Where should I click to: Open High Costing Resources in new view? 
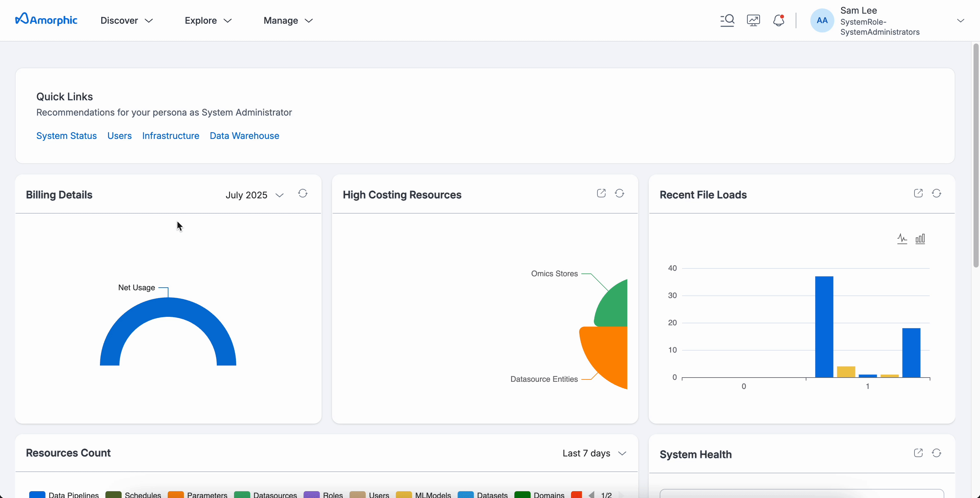pyautogui.click(x=601, y=193)
